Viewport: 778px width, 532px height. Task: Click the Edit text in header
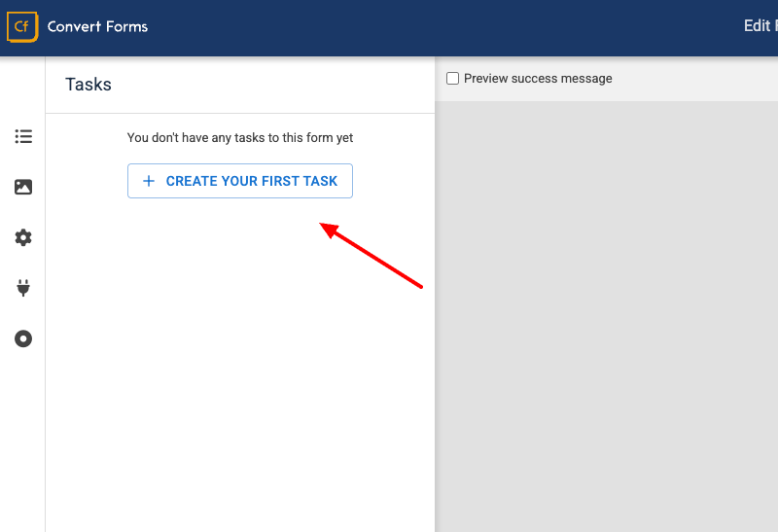pyautogui.click(x=757, y=26)
